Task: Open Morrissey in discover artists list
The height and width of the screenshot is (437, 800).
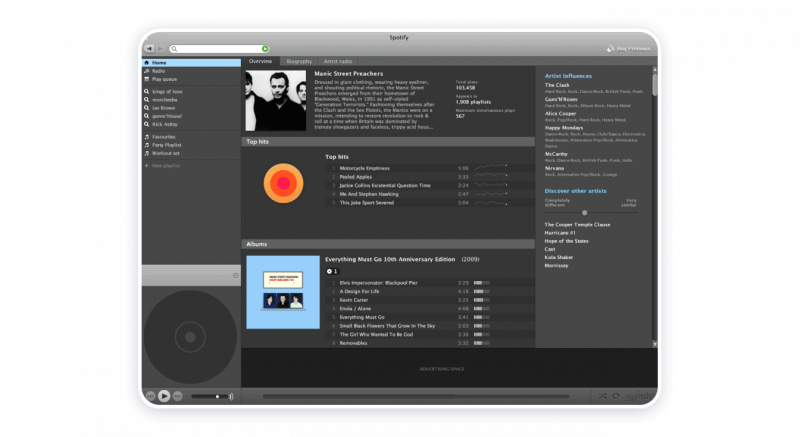Action: pyautogui.click(x=556, y=266)
